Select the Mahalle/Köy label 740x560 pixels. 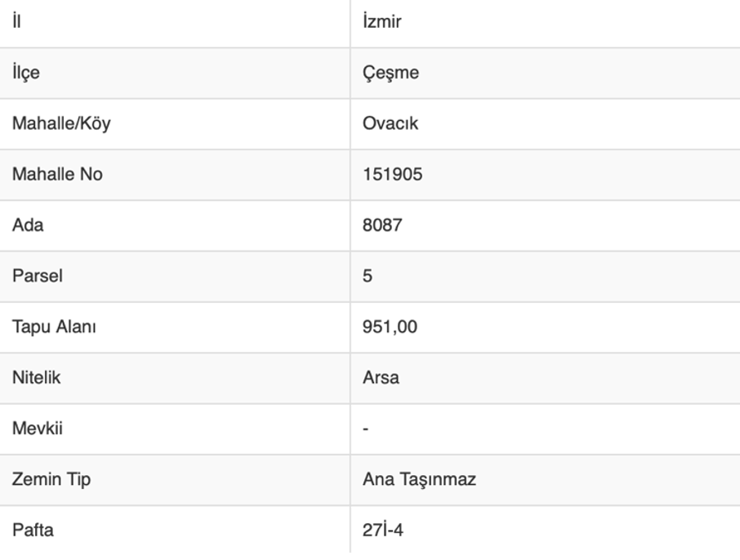point(60,123)
